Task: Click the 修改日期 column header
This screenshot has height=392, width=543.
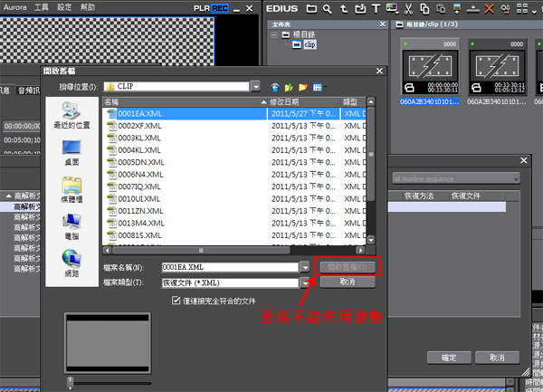Action: point(304,101)
